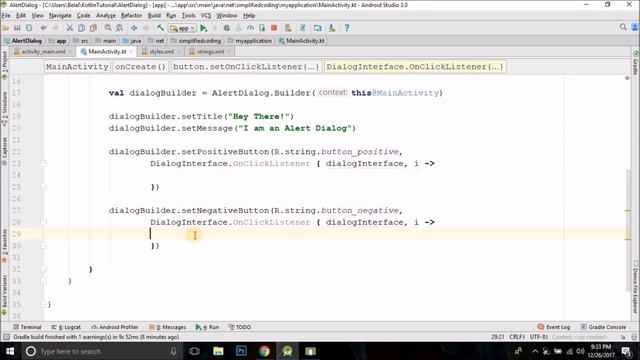
Task: Click the Back navigation arrow icon
Action: 134,28
